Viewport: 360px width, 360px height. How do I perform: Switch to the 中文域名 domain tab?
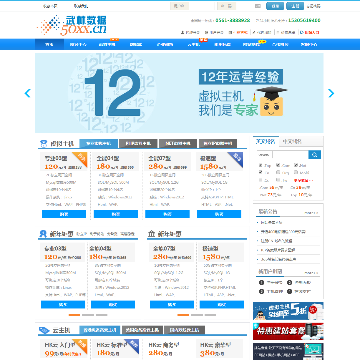pyautogui.click(x=292, y=141)
